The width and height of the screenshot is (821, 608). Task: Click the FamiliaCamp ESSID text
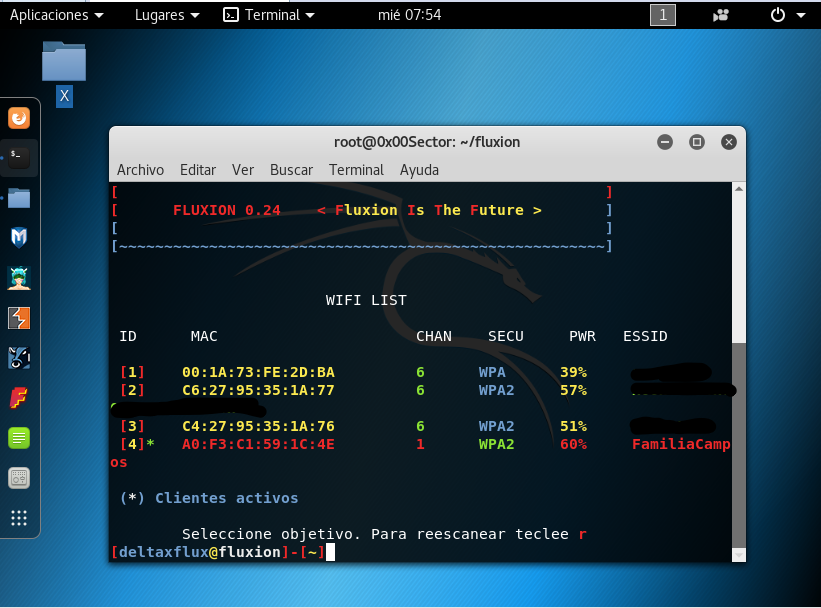681,445
